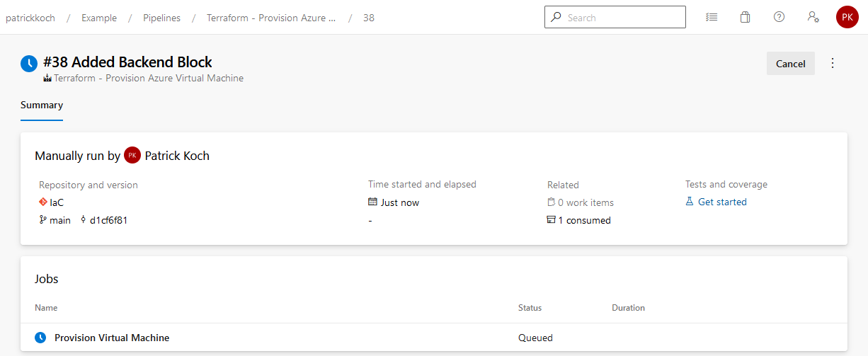Open the Marketplace shopping bag icon

click(x=745, y=17)
